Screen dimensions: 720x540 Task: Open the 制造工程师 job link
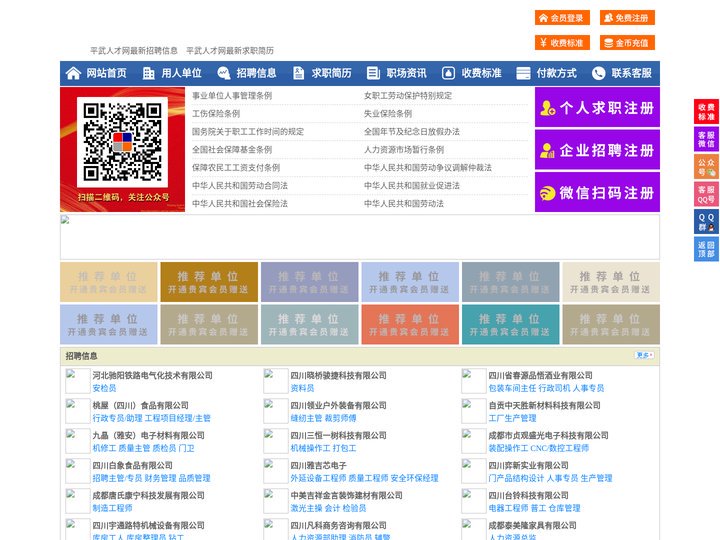coord(112,508)
